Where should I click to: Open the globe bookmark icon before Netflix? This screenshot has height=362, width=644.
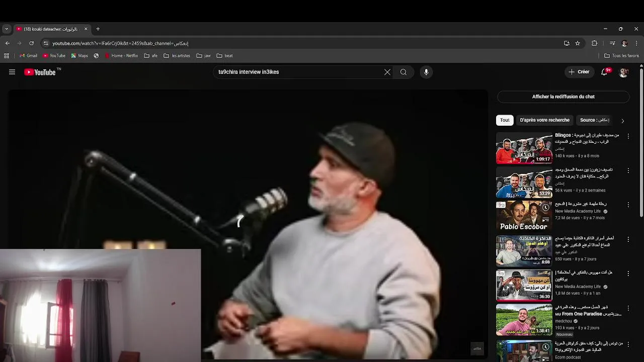pos(96,56)
